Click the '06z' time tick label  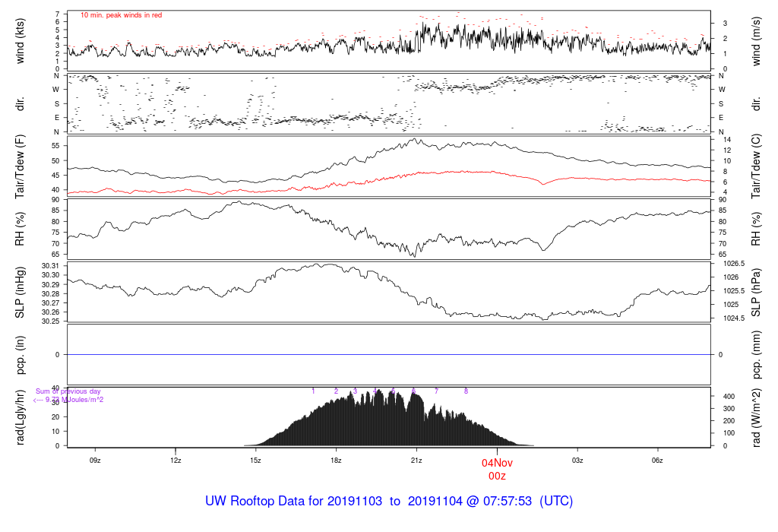[x=657, y=461]
